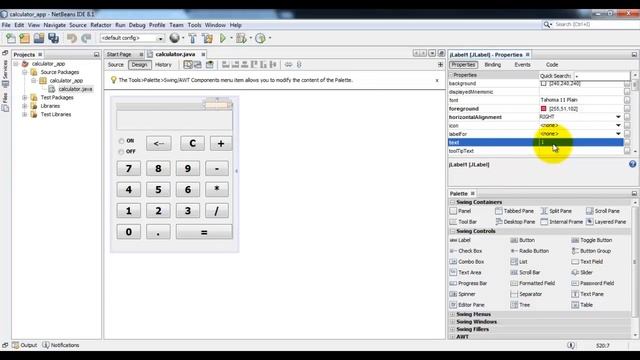Expand the Test Packages node

pos(24,98)
